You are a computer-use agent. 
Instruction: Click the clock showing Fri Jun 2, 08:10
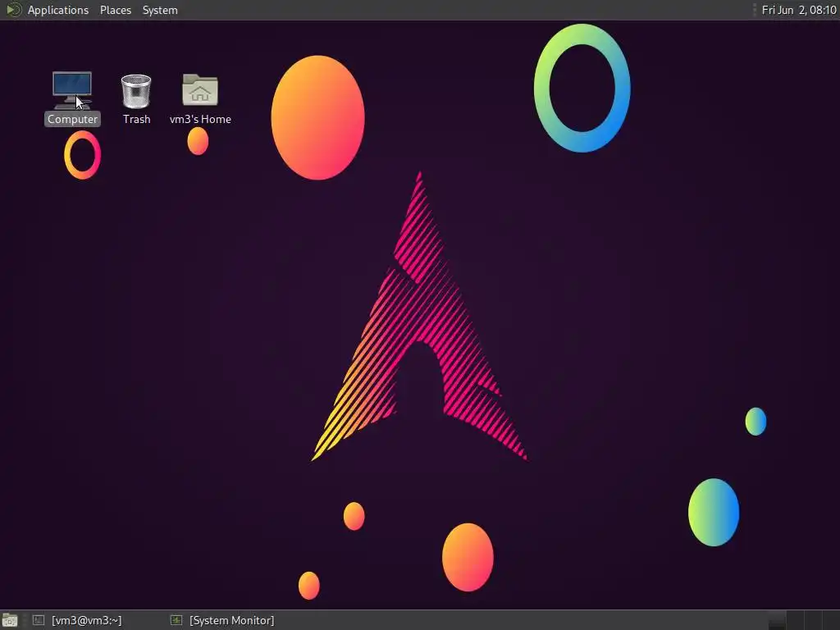[798, 10]
